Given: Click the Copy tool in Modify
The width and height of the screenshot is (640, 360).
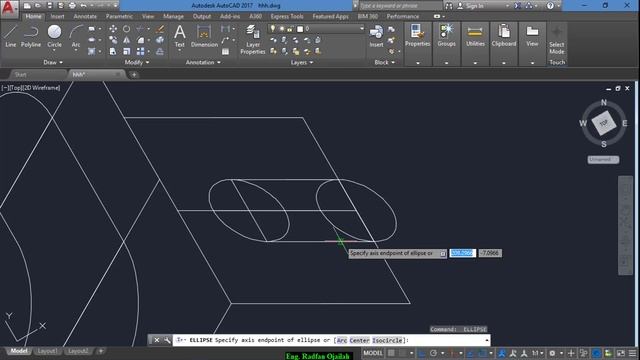Looking at the screenshot, I should (x=113, y=40).
